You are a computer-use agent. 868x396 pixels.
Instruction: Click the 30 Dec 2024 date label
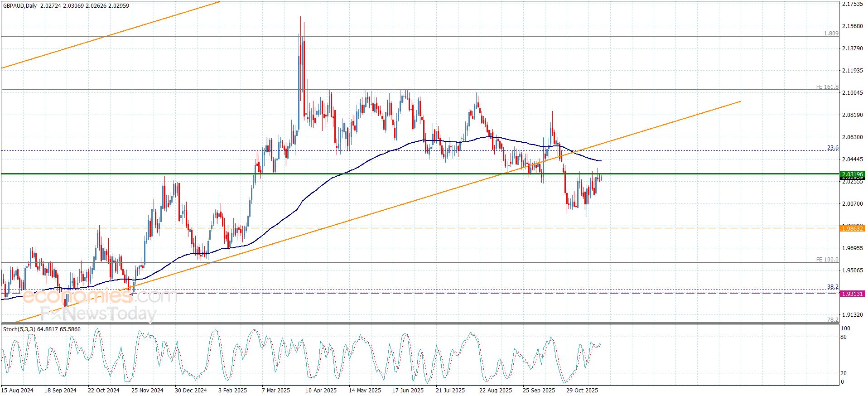coord(191,391)
